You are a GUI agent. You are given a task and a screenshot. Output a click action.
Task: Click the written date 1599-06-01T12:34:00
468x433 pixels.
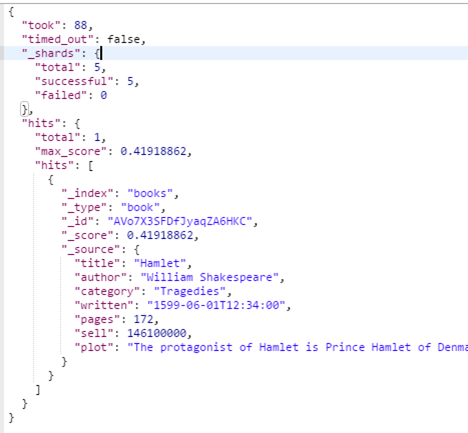216,305
